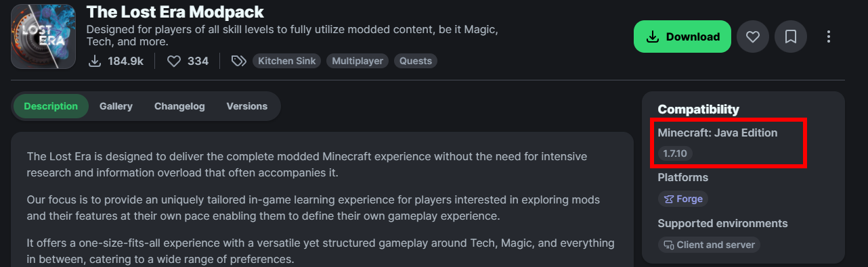The image size is (868, 267).
Task: Click the Client and server environment icon
Action: [669, 245]
